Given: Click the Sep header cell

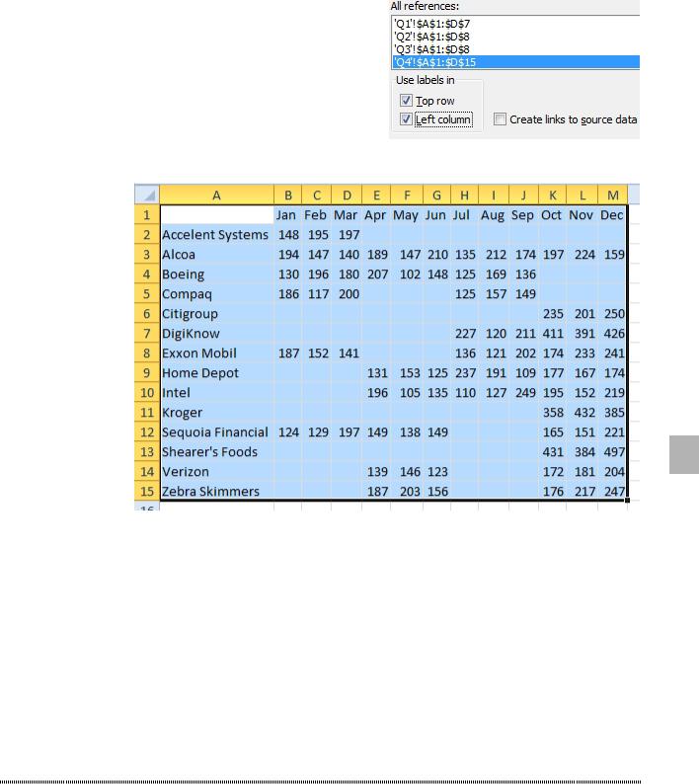Looking at the screenshot, I should pyautogui.click(x=523, y=215).
